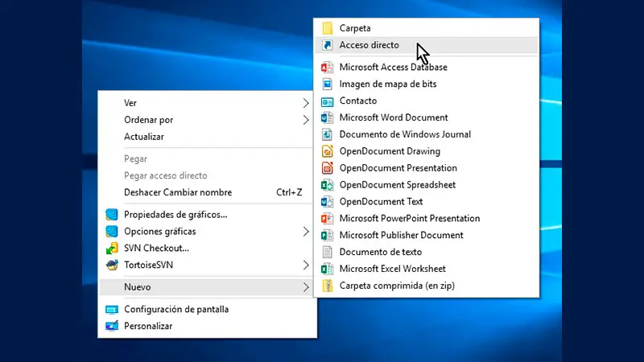Expand the Nuevo submenu arrow

[x=306, y=287]
